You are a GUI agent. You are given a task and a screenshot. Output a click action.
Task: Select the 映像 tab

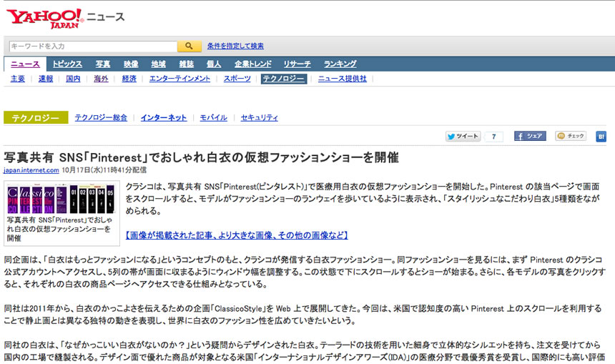click(131, 64)
